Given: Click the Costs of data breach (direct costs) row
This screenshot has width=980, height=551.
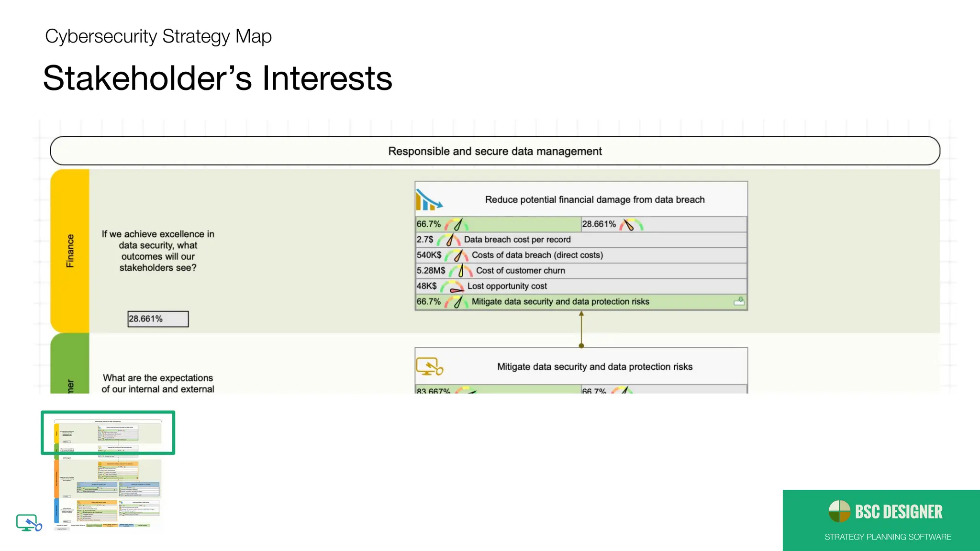Looking at the screenshot, I should (581, 255).
